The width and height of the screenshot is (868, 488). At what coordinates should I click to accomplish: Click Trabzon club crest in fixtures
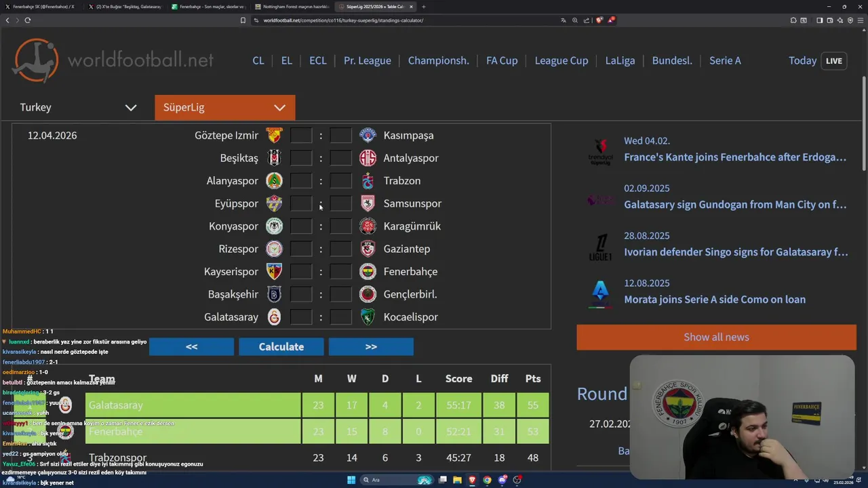[368, 181]
